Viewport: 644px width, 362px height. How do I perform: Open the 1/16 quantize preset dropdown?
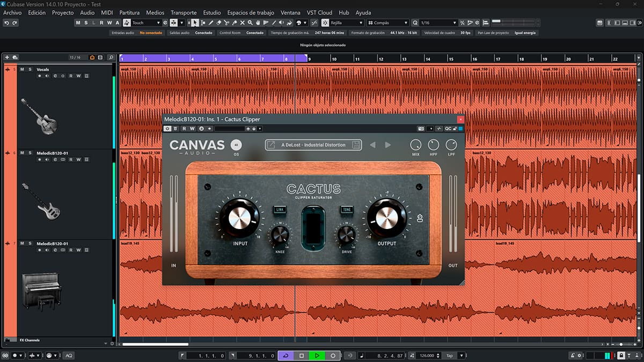438,23
